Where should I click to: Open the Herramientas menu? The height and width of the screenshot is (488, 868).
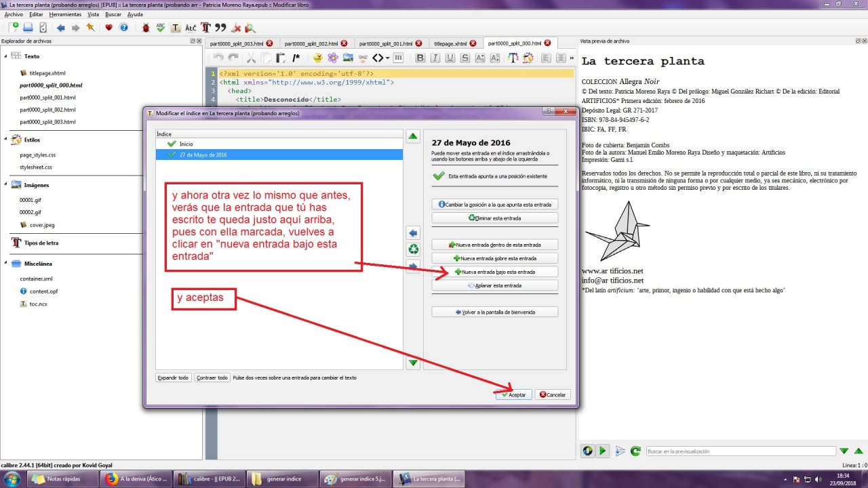pyautogui.click(x=65, y=14)
